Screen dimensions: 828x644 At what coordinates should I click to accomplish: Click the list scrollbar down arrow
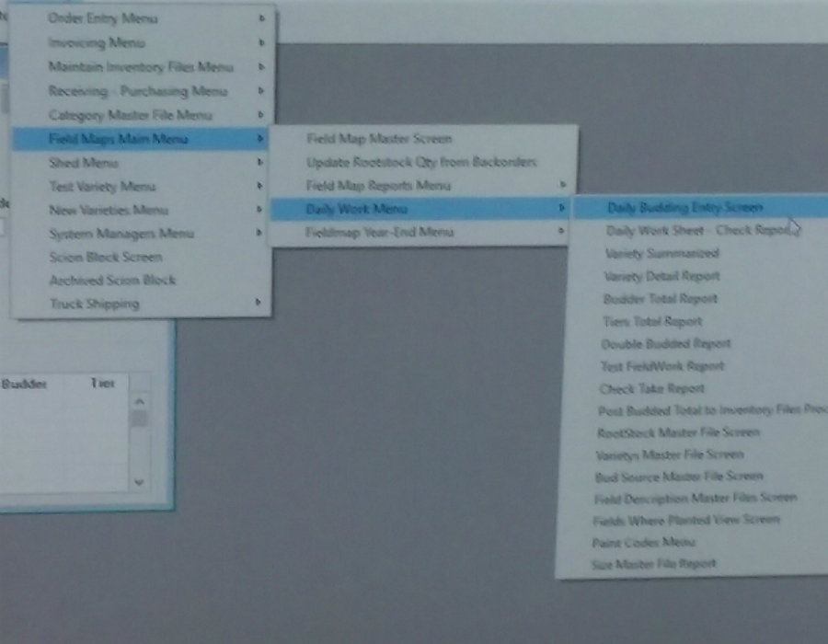pyautogui.click(x=139, y=481)
